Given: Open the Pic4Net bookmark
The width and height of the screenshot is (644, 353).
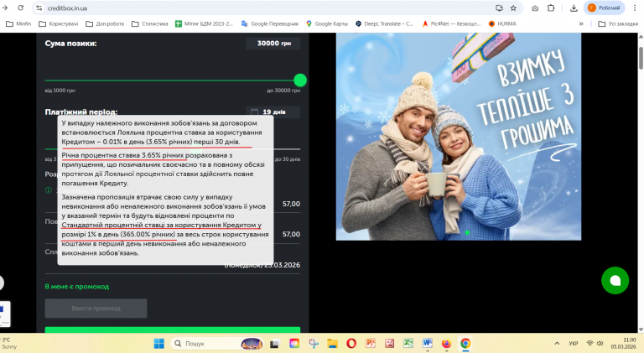Looking at the screenshot, I should 451,23.
